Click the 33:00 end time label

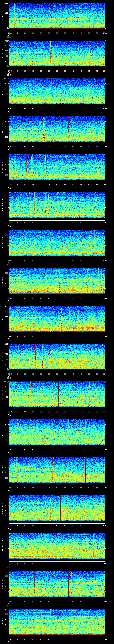click(x=105, y=639)
